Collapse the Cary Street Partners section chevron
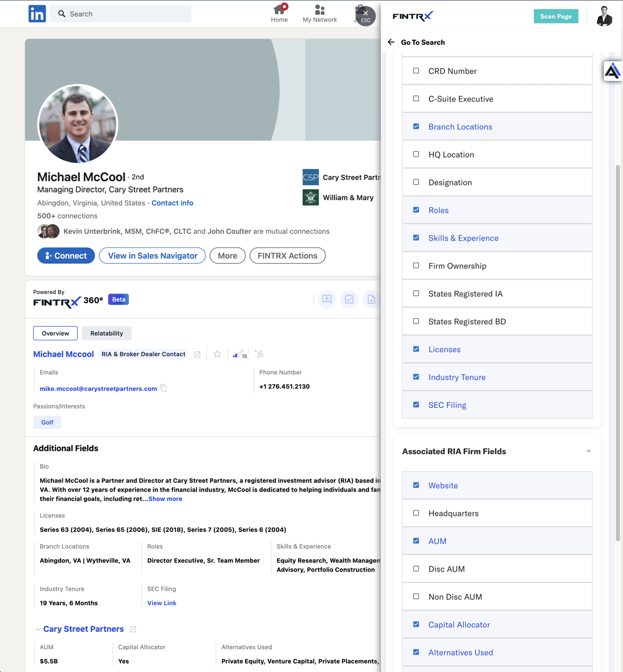The image size is (623, 672). point(38,629)
